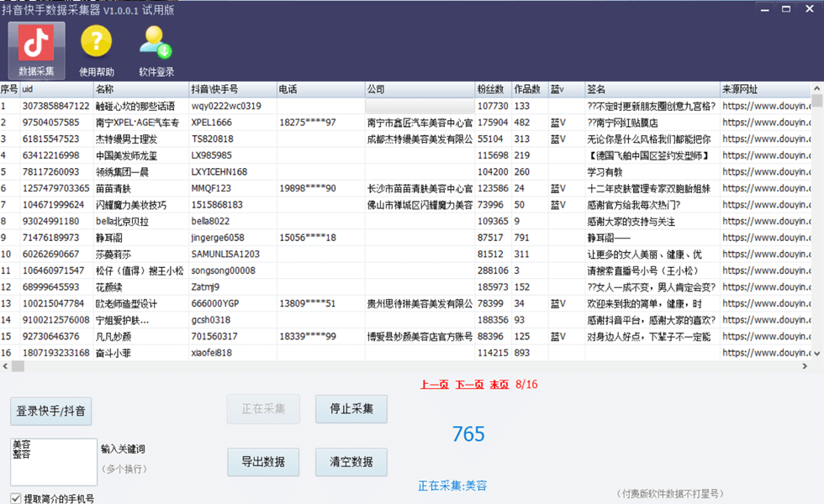Click the vertical scrollbar up arrow

[817, 88]
